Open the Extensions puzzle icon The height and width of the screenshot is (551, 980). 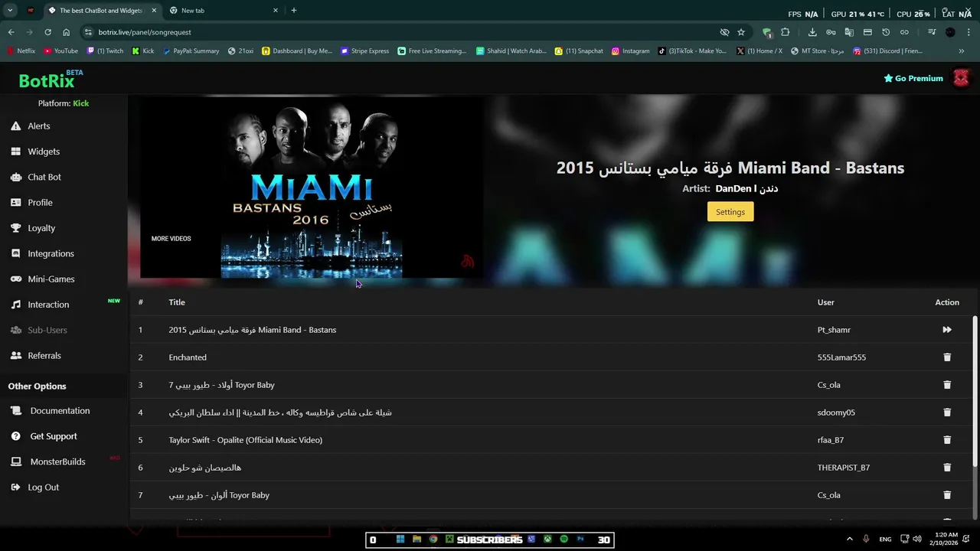click(785, 32)
